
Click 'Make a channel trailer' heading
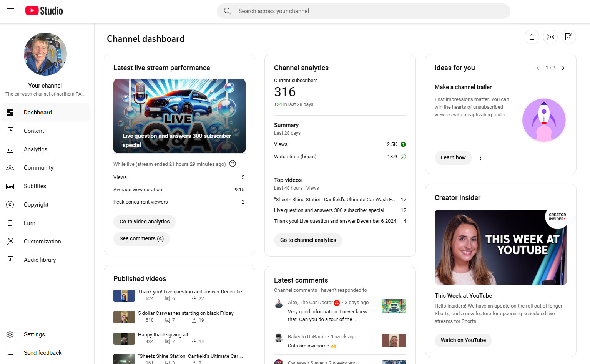(463, 87)
